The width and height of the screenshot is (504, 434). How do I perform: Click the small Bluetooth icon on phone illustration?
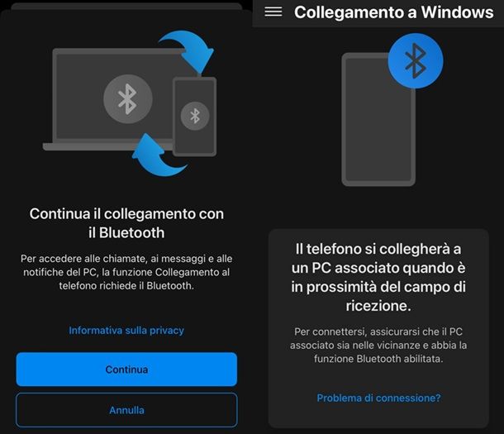pos(195,116)
